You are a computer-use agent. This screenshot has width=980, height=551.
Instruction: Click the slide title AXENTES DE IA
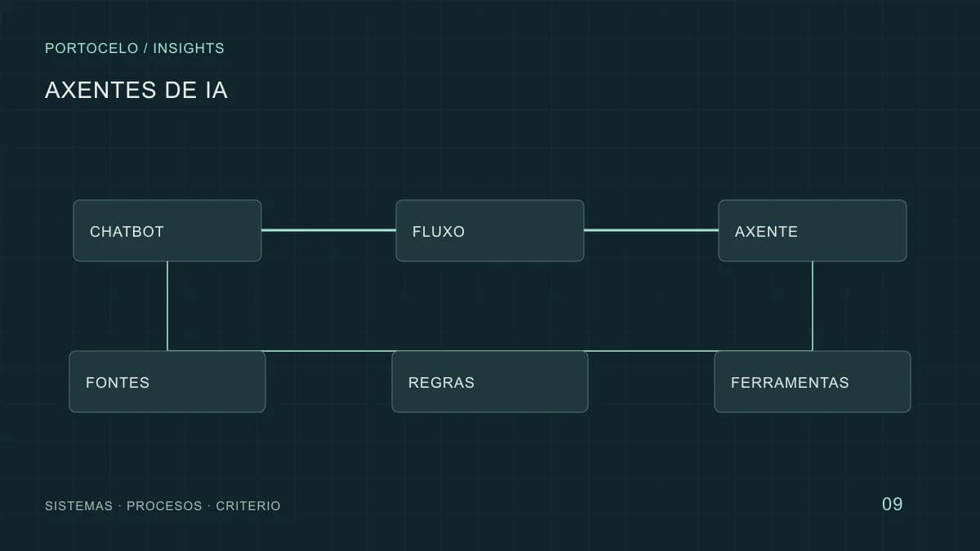point(136,91)
